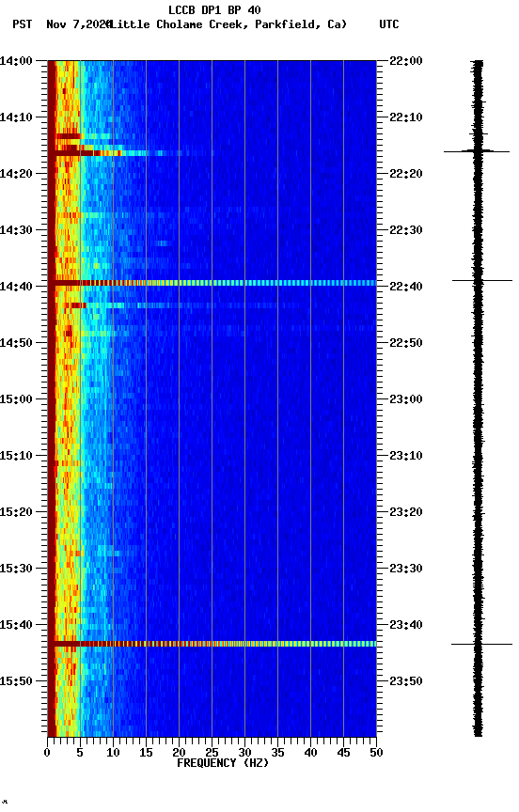Click the seismogram spike near 22:39 UTC
519x812 pixels.
(482, 281)
